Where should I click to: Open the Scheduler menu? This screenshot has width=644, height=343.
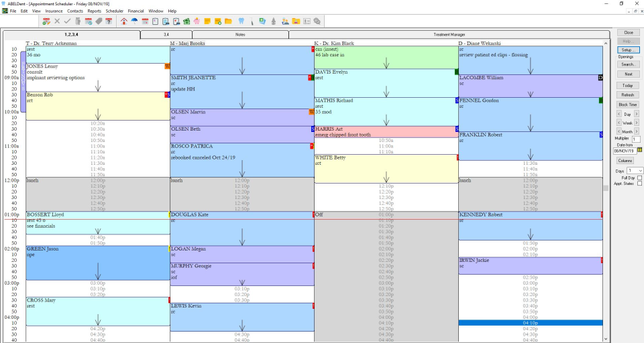[x=114, y=11]
